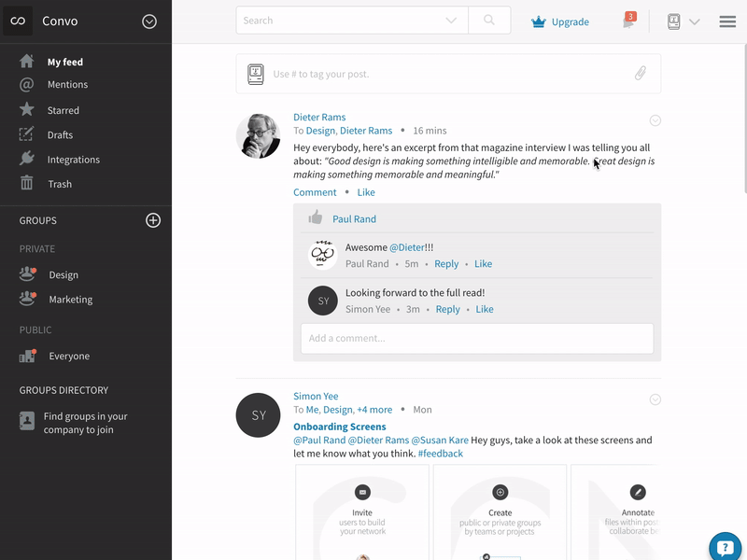Select Drafts in sidebar
Screen dimensions: 747x560
60,134
